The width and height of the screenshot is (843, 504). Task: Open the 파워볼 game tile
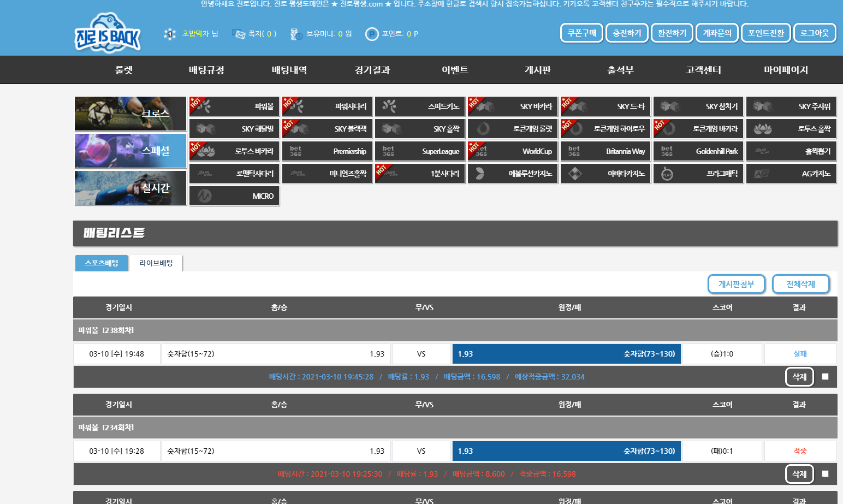coord(234,106)
